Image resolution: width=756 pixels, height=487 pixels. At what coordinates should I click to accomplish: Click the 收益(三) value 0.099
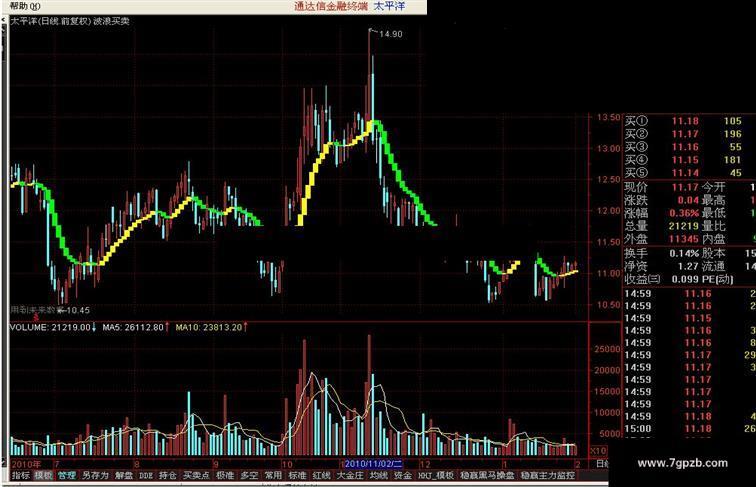click(x=685, y=279)
